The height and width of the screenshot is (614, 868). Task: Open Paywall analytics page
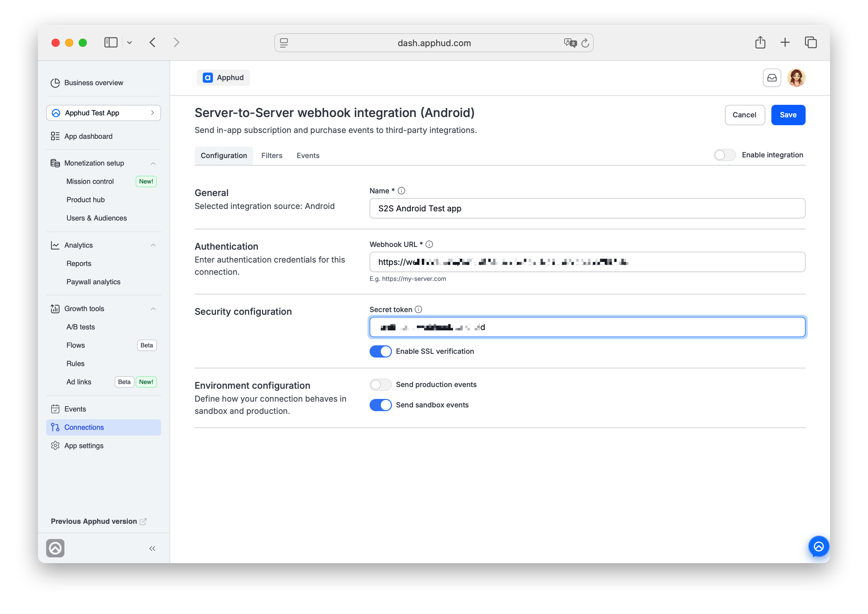click(x=93, y=282)
